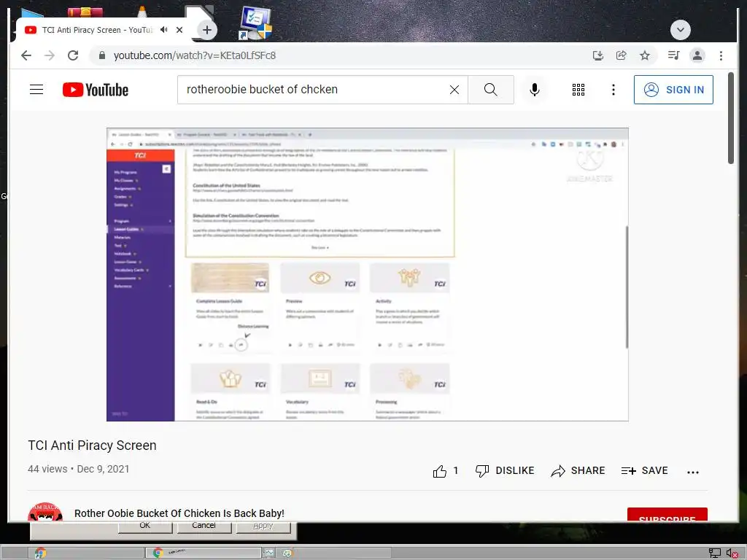Screen dimensions: 747x560
Task: Mute the tab via its speaker icon
Action: click(x=164, y=29)
